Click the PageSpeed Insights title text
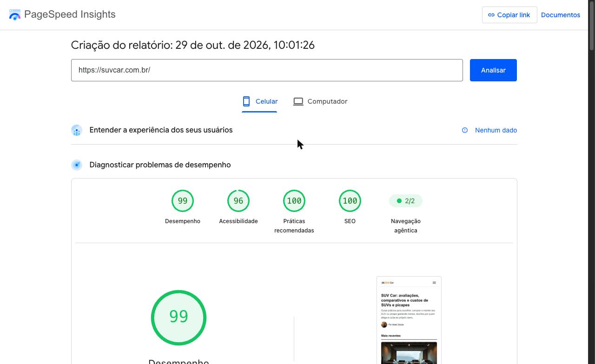Viewport: 595px width, 364px height. click(70, 14)
